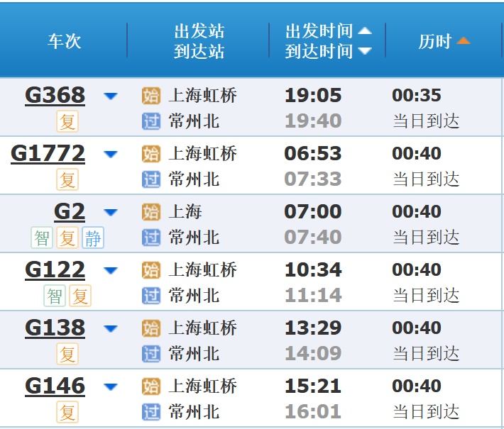Click the 车次 column header
This screenshot has height=429, width=504.
click(65, 41)
